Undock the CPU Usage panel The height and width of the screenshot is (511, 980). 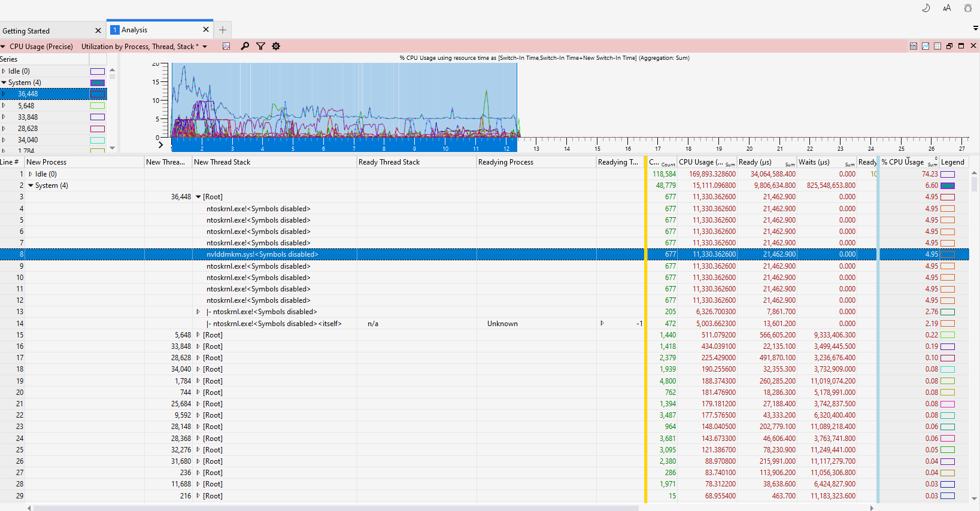tap(949, 46)
